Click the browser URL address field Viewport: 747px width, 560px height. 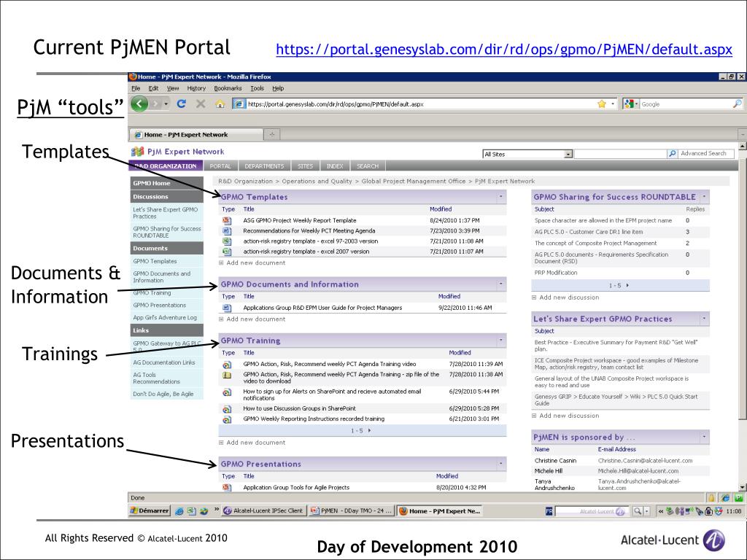point(419,104)
